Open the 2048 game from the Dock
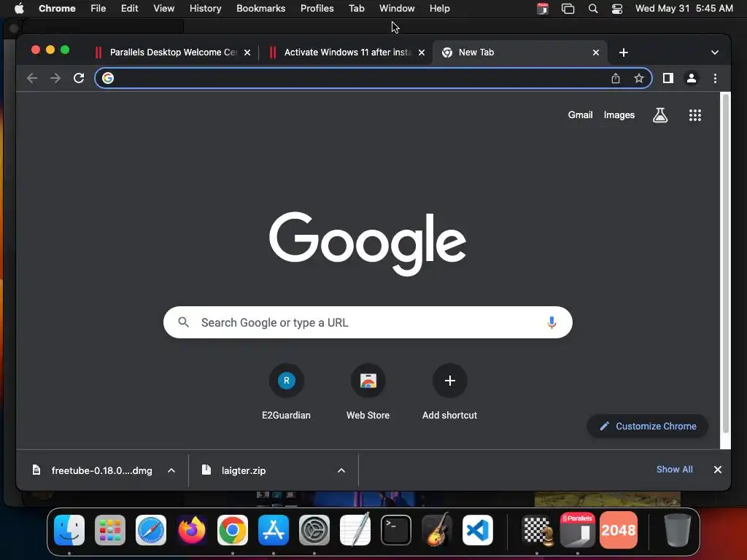This screenshot has height=560, width=747. click(x=619, y=530)
